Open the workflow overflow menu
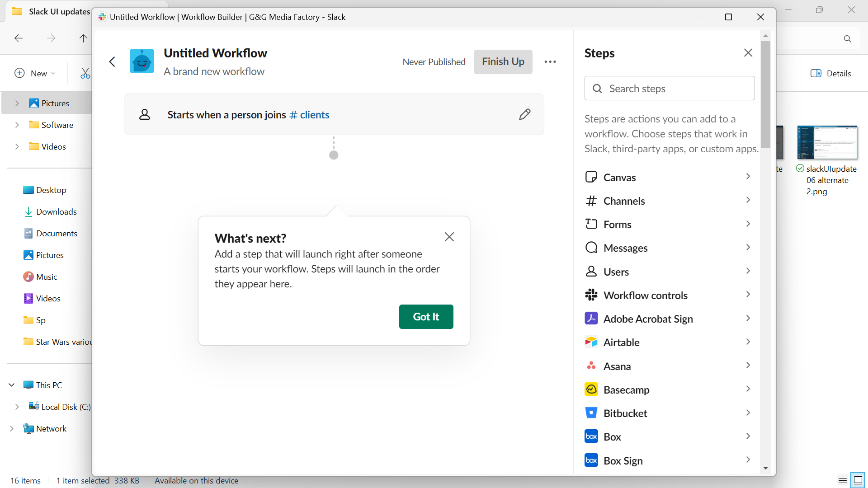Screen dimensions: 868x488 (x=550, y=62)
